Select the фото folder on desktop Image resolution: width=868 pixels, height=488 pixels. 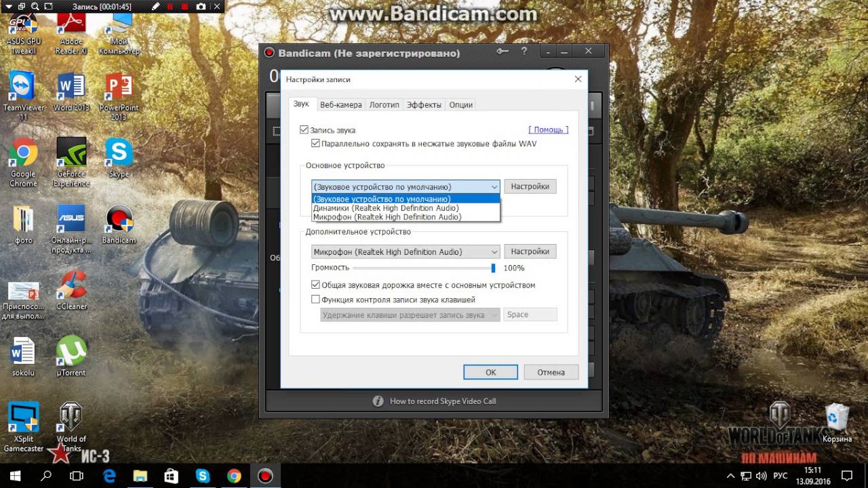(23, 224)
